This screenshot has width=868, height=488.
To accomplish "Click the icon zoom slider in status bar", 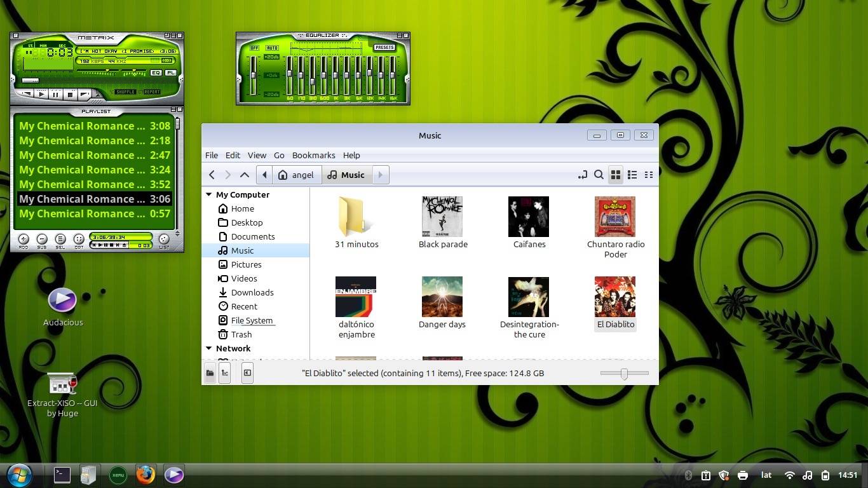I will click(625, 374).
